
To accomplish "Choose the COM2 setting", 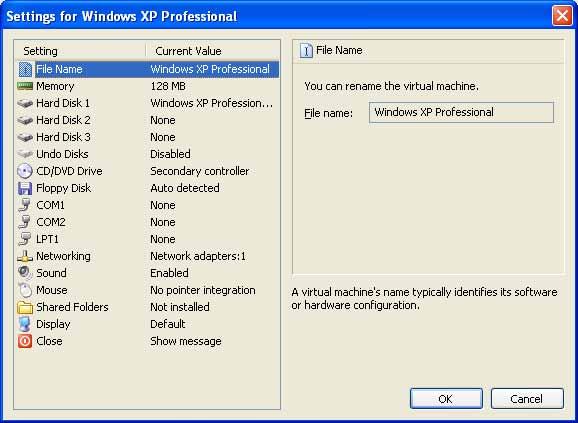I will tap(51, 222).
